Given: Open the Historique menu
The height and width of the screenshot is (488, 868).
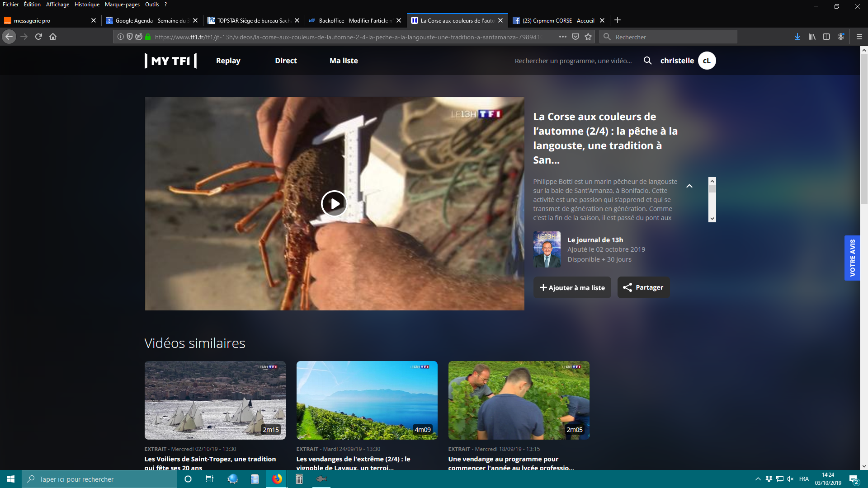Looking at the screenshot, I should (87, 5).
